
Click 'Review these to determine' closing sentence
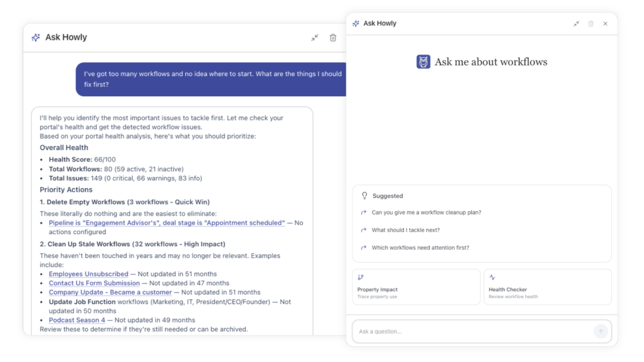click(x=144, y=329)
